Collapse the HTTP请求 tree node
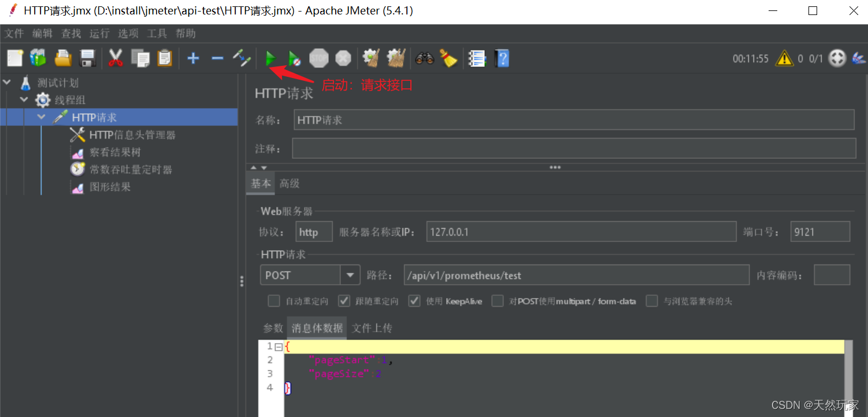This screenshot has width=868, height=417. point(42,117)
